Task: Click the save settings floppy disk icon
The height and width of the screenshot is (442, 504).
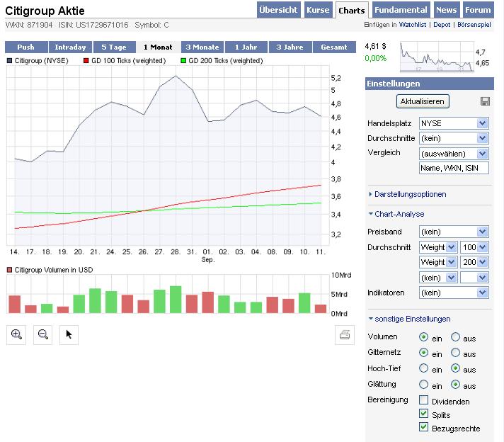Action: (485, 101)
